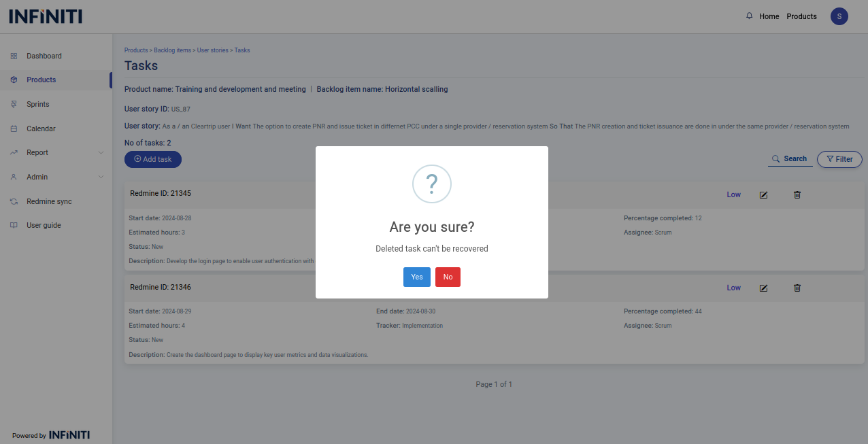Viewport: 868px width, 444px height.
Task: Open the user avatar S menu
Action: coord(839,16)
